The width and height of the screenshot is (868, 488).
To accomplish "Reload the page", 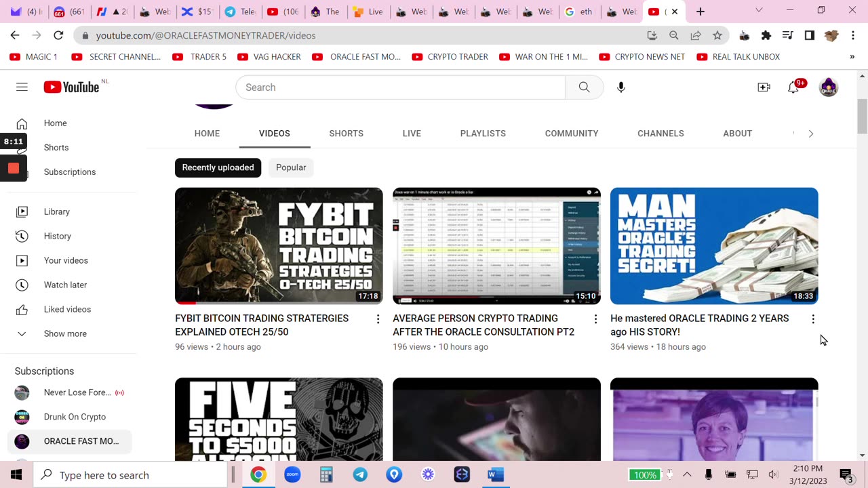I will 58,35.
